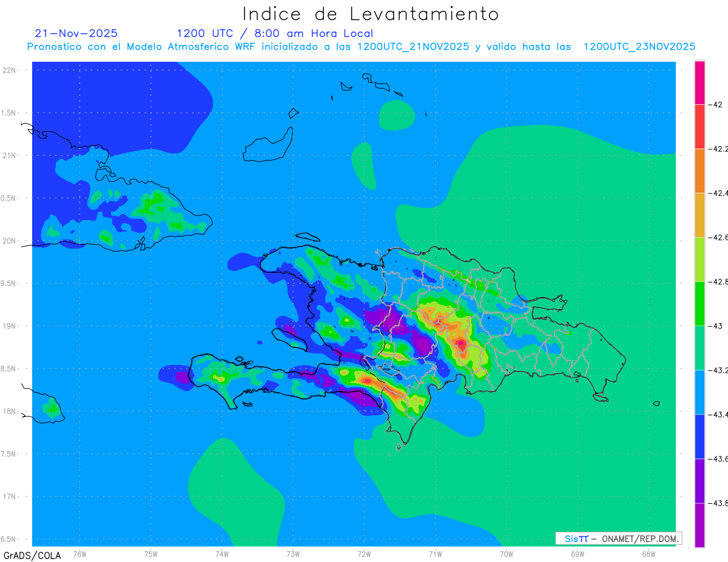
Task: Click the "-42.2" legend value
Action: [x=718, y=149]
